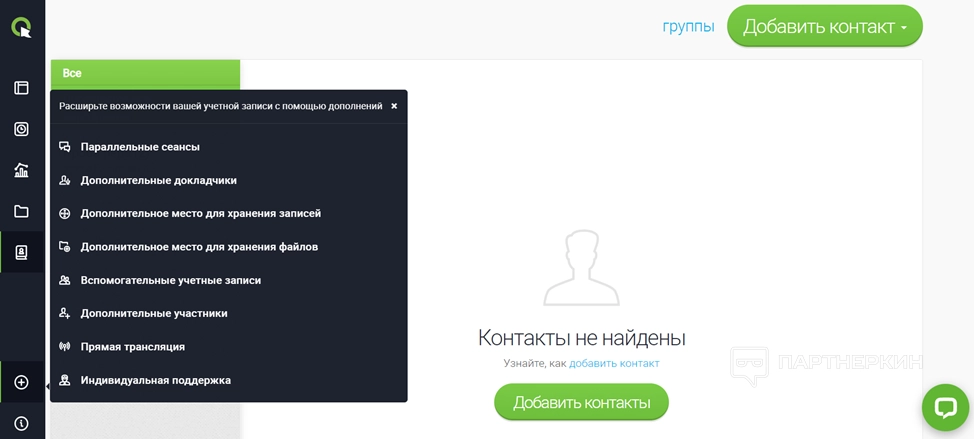Follow the добавить контакт help link

(x=614, y=364)
